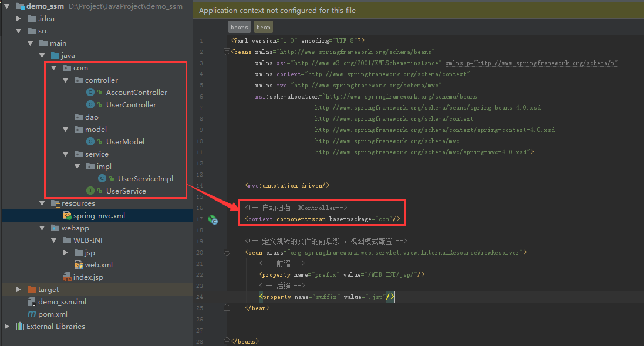Select index.jsp in the project tree
This screenshot has width=644, height=346.
click(x=88, y=277)
